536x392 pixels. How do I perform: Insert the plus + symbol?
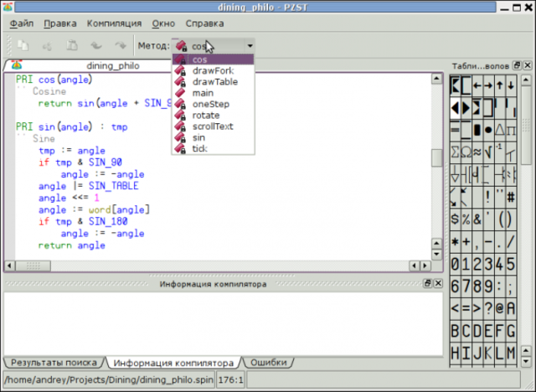tap(466, 242)
